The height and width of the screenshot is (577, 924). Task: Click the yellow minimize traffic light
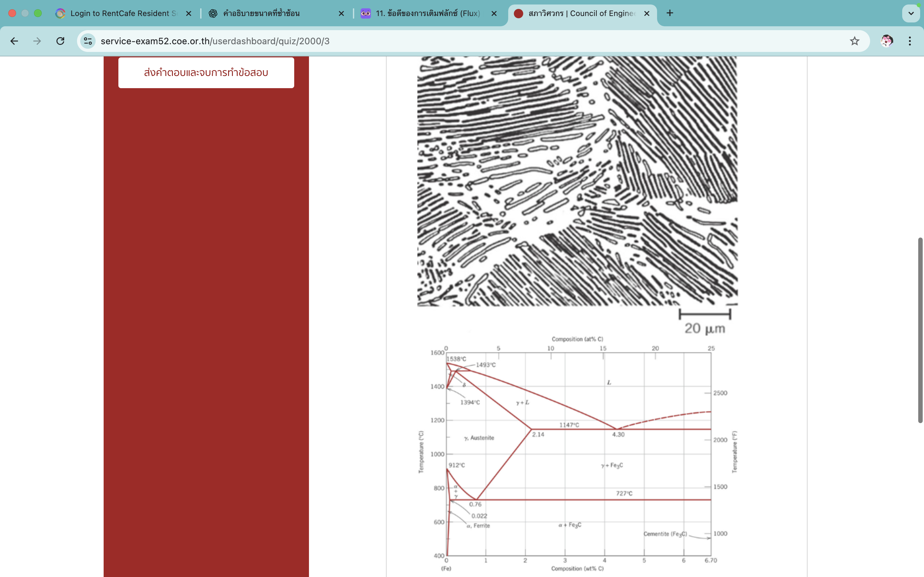click(x=25, y=13)
